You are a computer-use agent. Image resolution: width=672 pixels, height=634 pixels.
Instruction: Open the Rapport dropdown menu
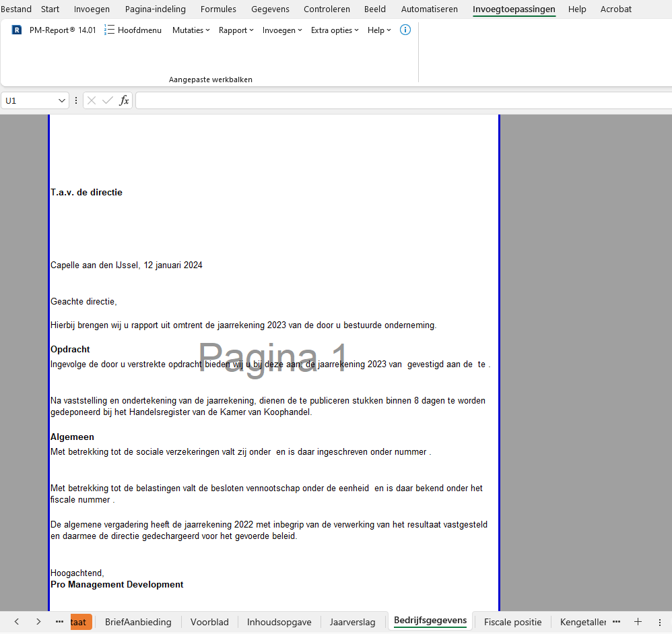pos(236,30)
